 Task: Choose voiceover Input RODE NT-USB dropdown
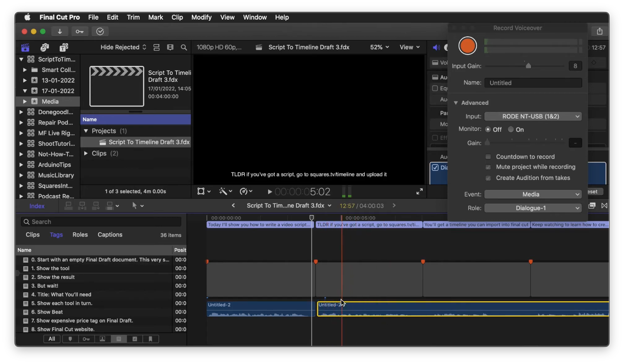coord(533,116)
